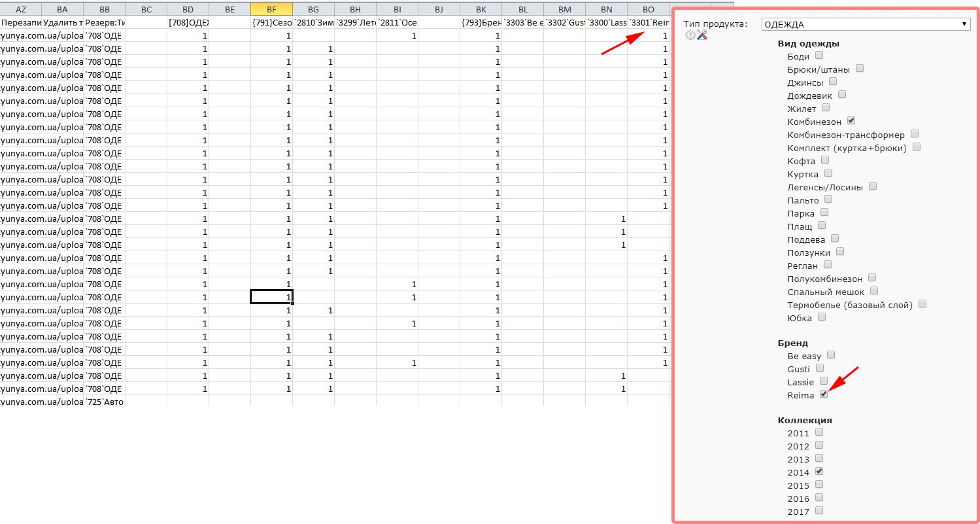This screenshot has height=524, width=980.
Task: Uncheck the Комбинезон checkbox
Action: click(851, 121)
